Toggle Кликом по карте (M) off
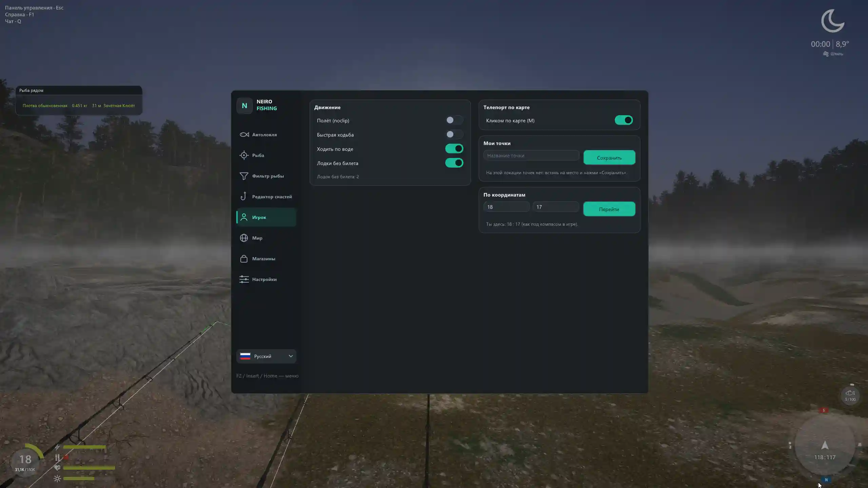The width and height of the screenshot is (868, 488). point(624,120)
